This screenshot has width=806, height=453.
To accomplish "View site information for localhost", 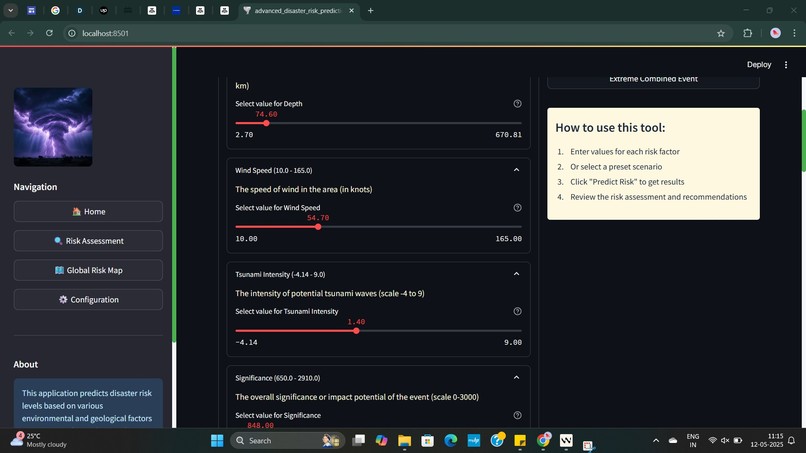I will click(x=72, y=33).
